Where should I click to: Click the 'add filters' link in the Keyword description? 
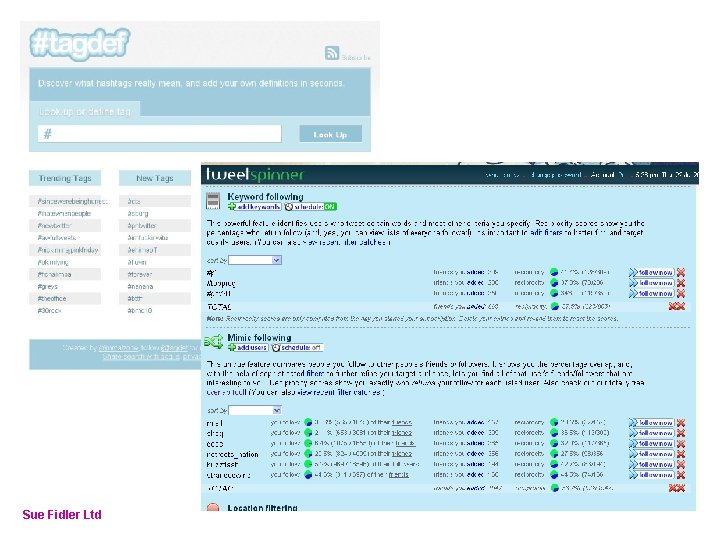point(546,233)
